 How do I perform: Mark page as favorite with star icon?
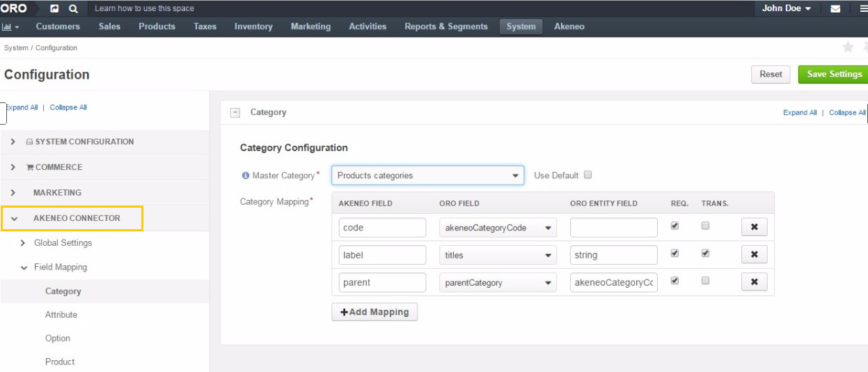coord(848,47)
